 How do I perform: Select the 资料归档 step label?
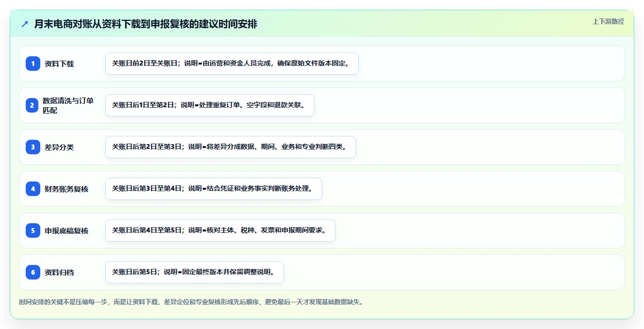59,272
